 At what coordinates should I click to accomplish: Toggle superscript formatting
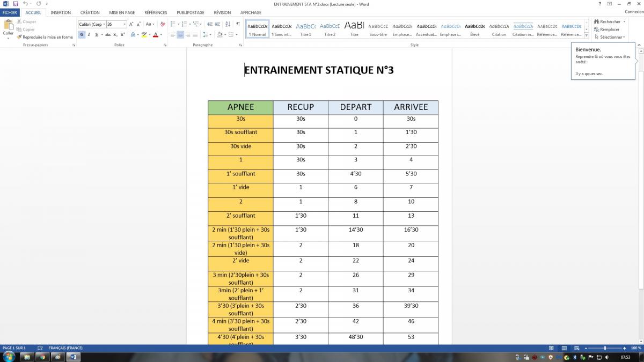click(122, 34)
